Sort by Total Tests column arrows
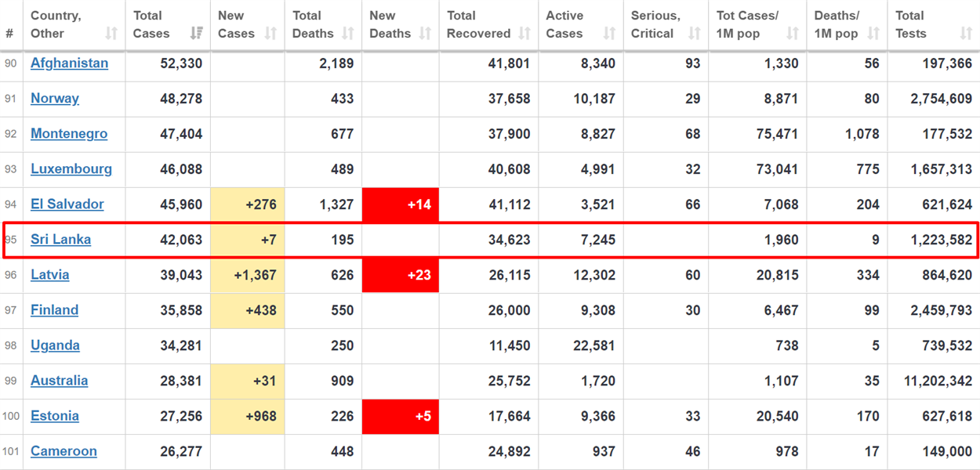The width and height of the screenshot is (980, 470). coord(966,34)
